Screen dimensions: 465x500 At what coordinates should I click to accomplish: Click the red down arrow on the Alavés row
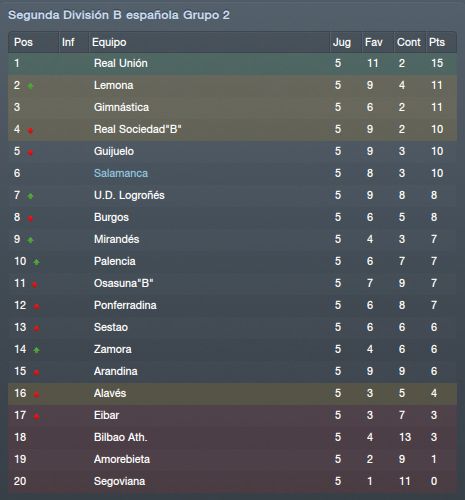click(x=36, y=395)
